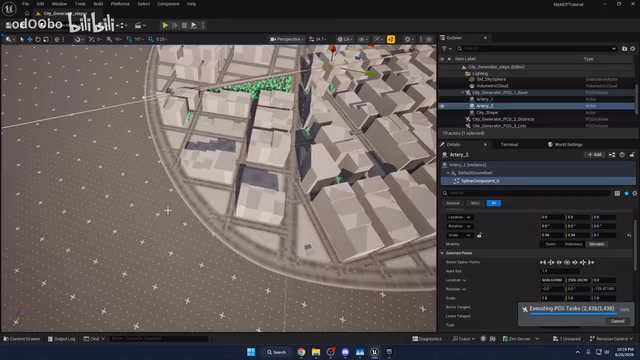Open the Build menu

pyautogui.click(x=98, y=4)
